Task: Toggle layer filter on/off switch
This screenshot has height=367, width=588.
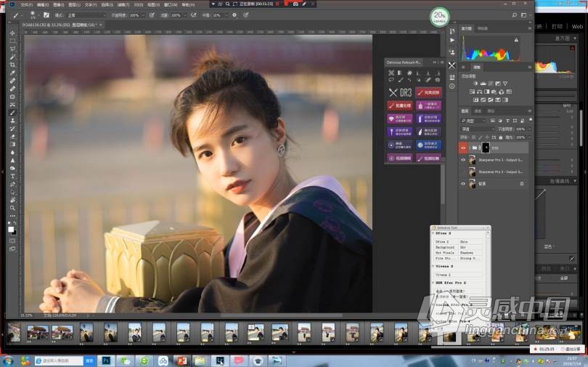Action: click(x=531, y=120)
